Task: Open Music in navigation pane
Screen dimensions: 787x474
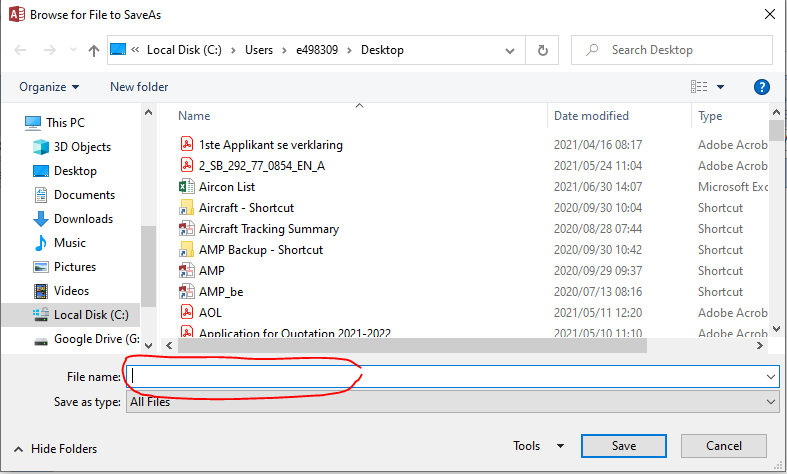Action: [70, 243]
